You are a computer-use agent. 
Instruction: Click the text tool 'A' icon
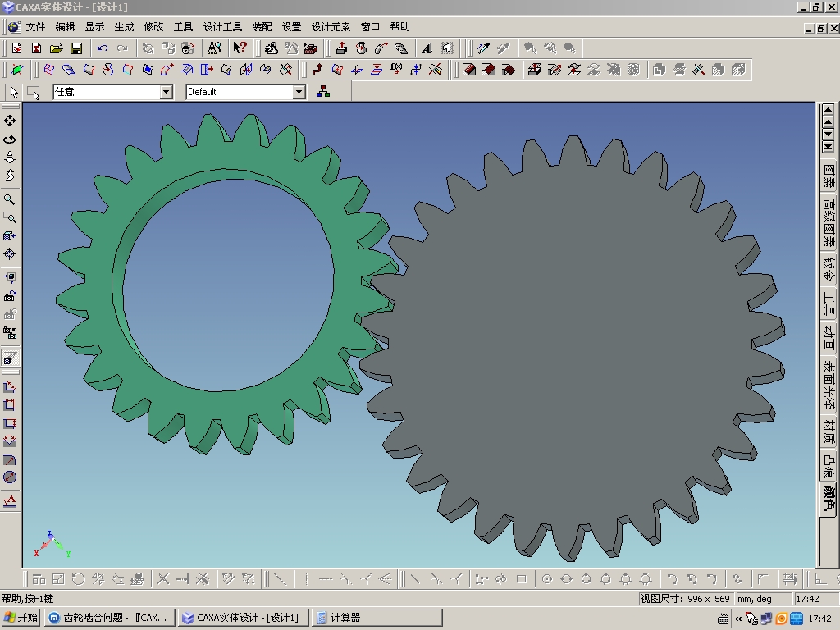(x=427, y=48)
